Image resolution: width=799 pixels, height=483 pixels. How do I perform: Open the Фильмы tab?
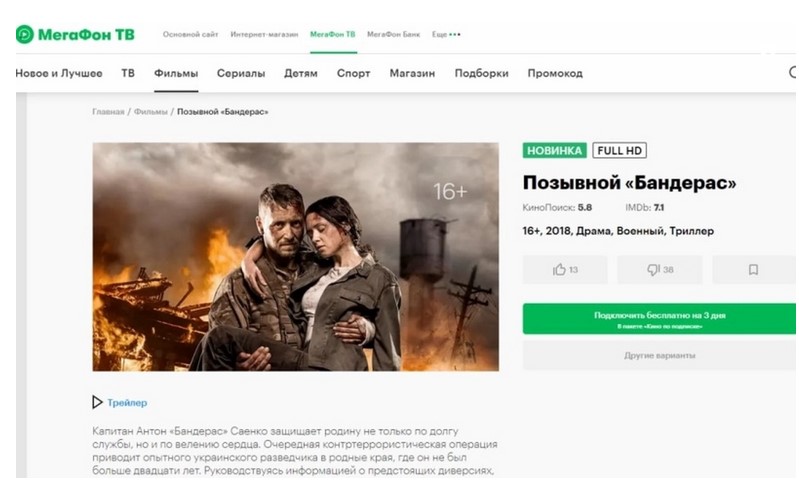(x=176, y=73)
